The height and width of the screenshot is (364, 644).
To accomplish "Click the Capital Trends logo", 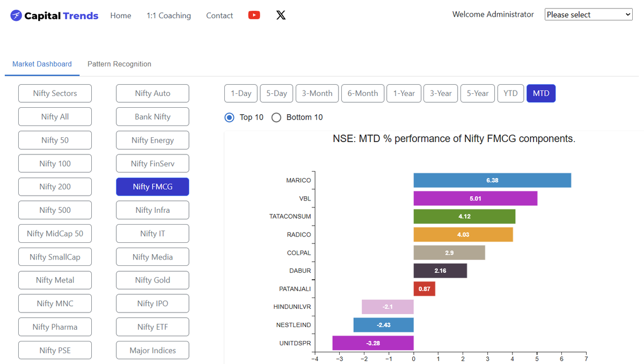I will (x=54, y=16).
